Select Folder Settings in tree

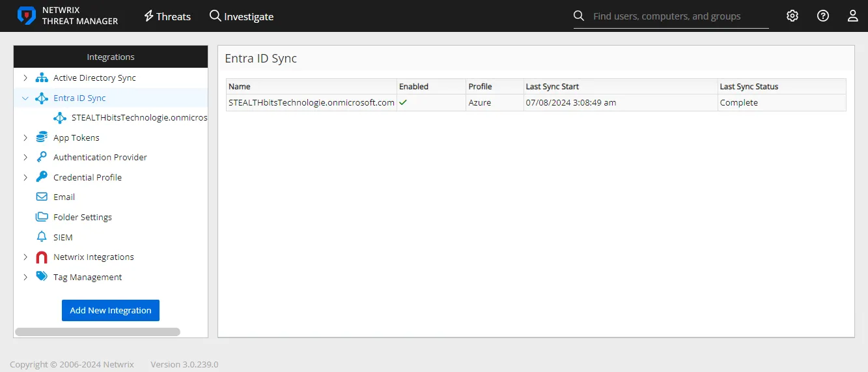pyautogui.click(x=83, y=217)
